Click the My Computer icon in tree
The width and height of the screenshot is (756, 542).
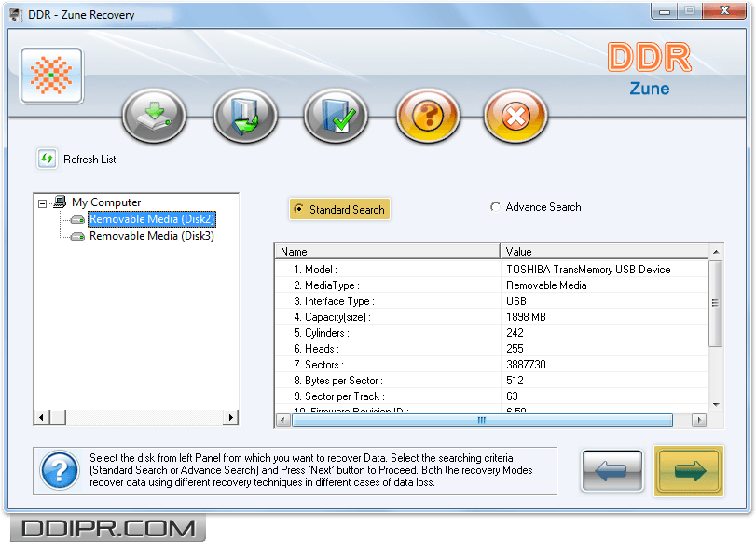(x=60, y=202)
